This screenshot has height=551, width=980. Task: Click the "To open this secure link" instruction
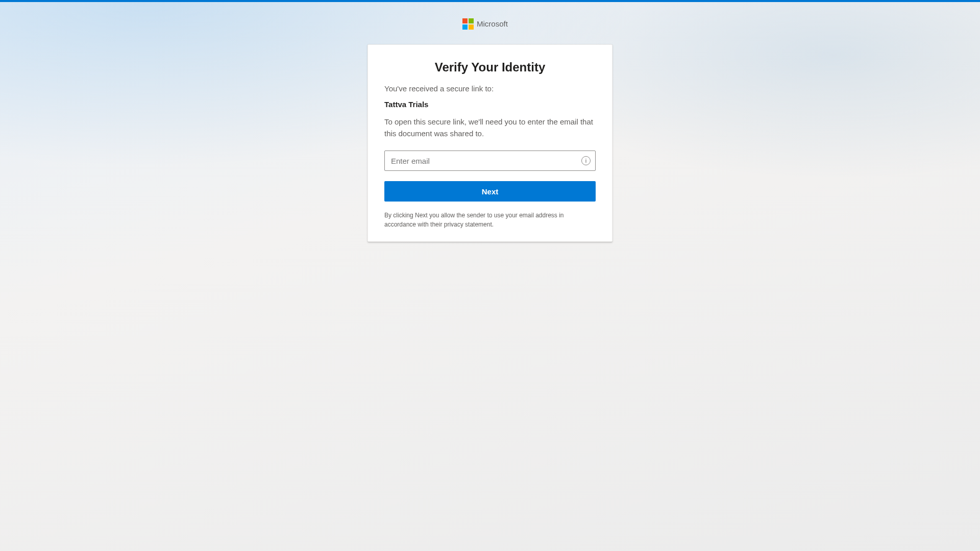[x=488, y=128]
